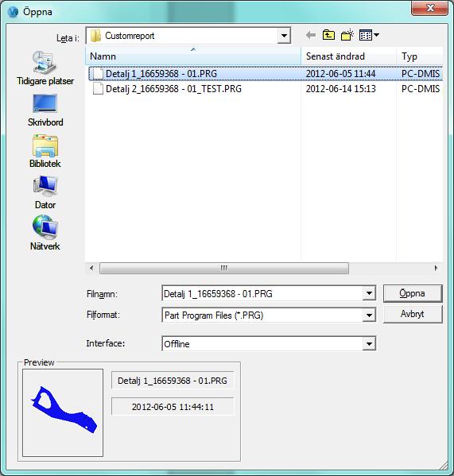The image size is (454, 476).
Task: Open Bibliotek in sidebar
Action: [45, 151]
